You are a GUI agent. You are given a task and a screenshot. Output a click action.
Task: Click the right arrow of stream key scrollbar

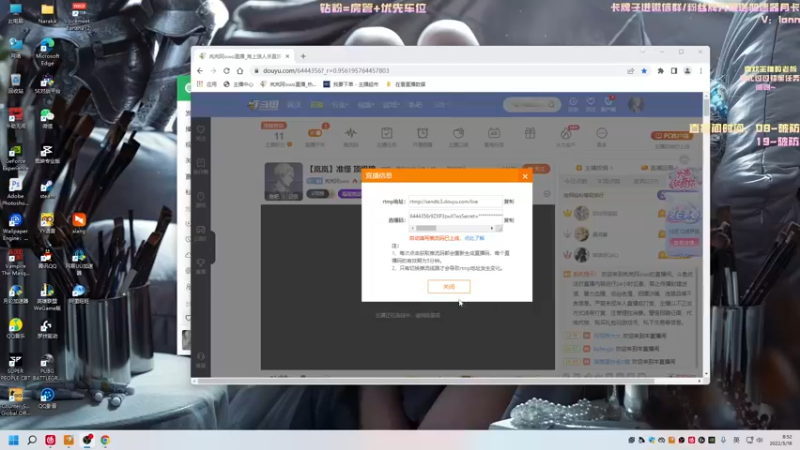(492, 228)
